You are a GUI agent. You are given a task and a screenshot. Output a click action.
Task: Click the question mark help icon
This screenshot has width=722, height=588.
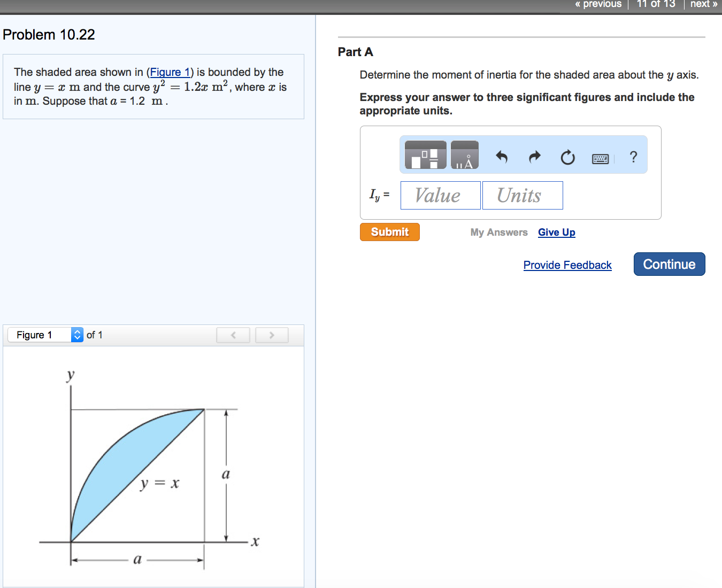[x=633, y=157]
